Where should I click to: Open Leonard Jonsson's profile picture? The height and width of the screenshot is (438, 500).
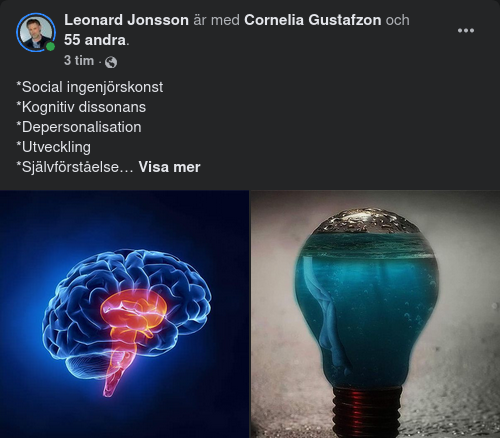click(x=36, y=32)
